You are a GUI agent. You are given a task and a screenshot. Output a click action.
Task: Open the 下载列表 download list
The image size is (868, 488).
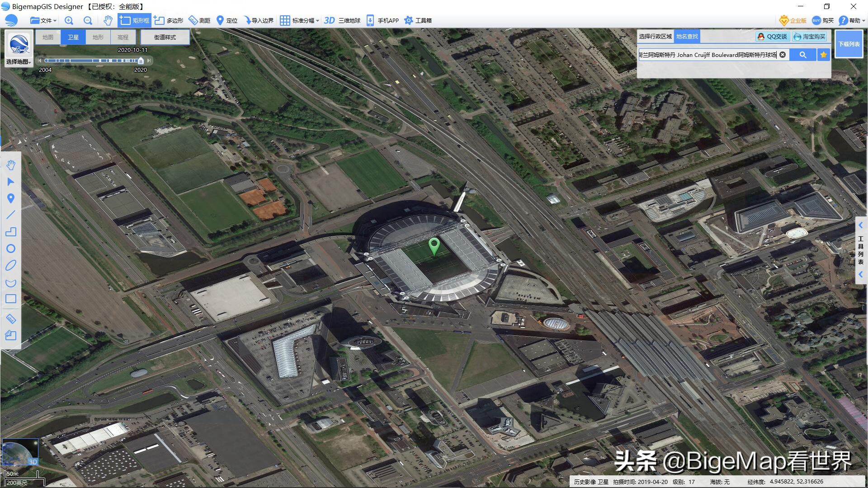pos(849,44)
